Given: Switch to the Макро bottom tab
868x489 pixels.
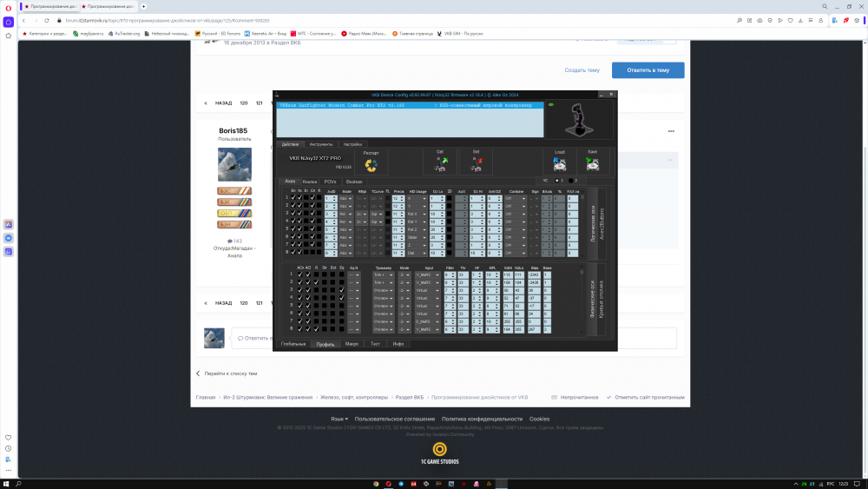Looking at the screenshot, I should click(352, 344).
